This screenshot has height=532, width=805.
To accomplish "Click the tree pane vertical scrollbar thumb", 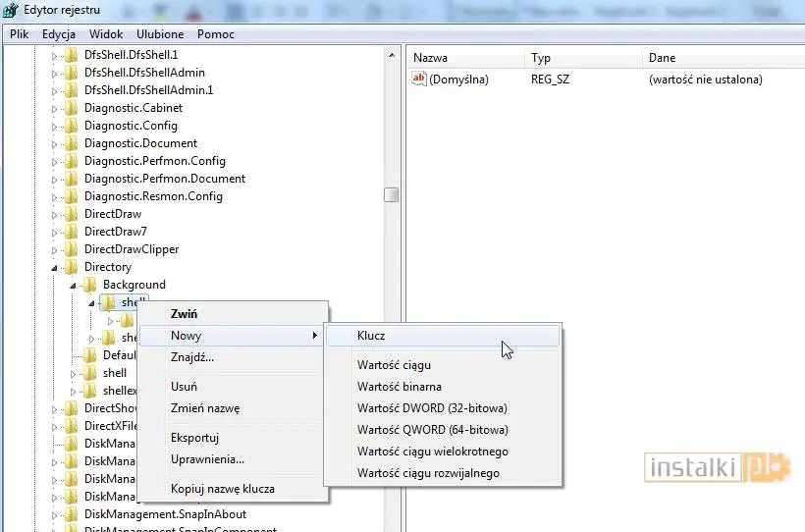I will tap(391, 194).
